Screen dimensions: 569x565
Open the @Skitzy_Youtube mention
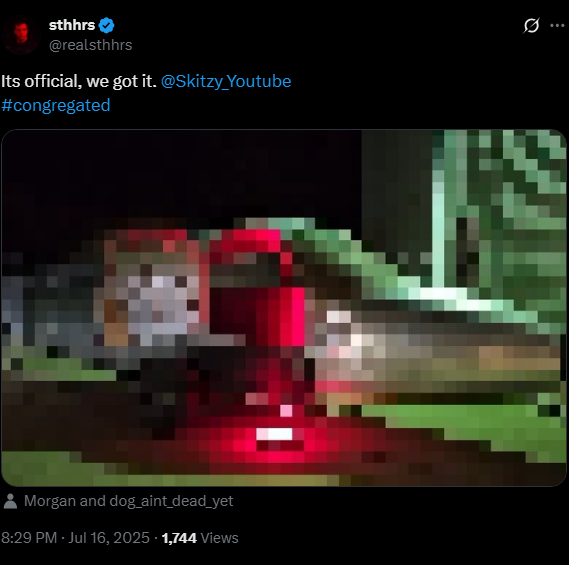coord(226,81)
